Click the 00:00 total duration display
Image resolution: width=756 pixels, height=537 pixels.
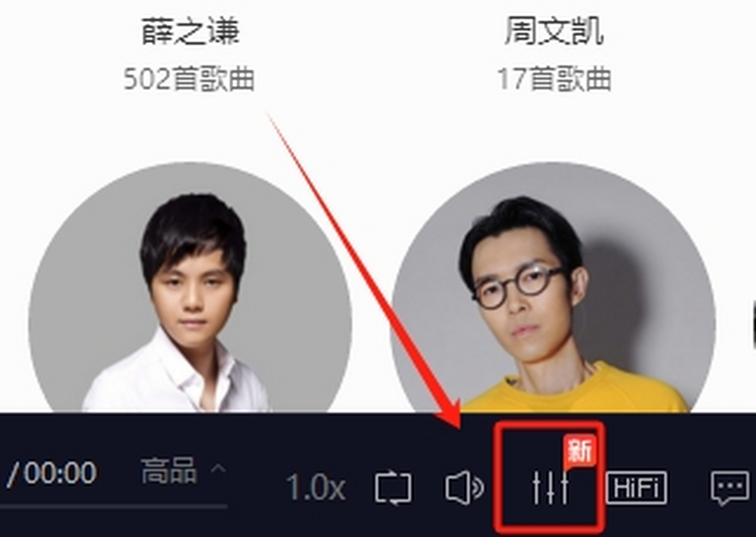pyautogui.click(x=60, y=472)
